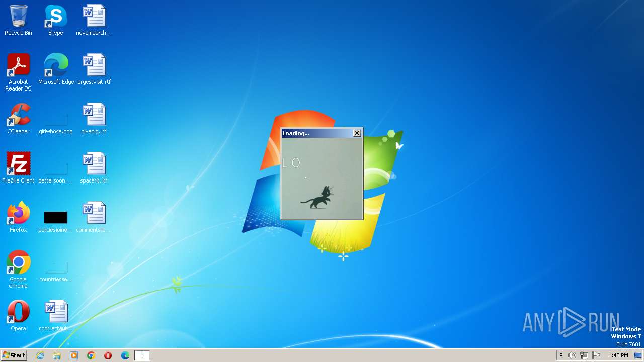
Task: Select the givebig.rtf document
Action: (94, 119)
